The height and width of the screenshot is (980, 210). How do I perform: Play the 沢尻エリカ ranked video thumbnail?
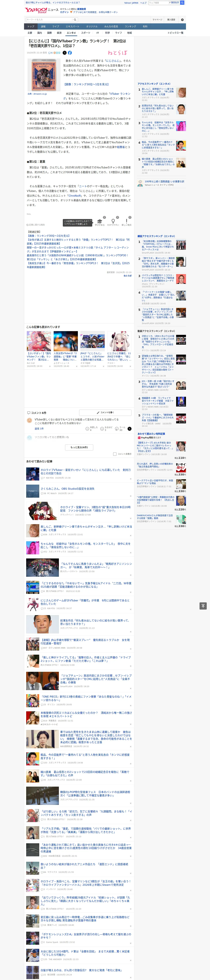tap(181, 340)
